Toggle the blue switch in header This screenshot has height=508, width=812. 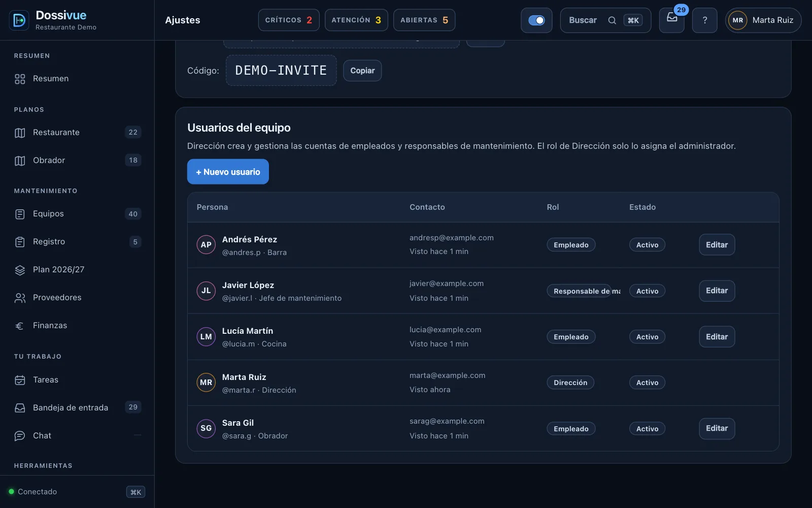[x=536, y=20]
